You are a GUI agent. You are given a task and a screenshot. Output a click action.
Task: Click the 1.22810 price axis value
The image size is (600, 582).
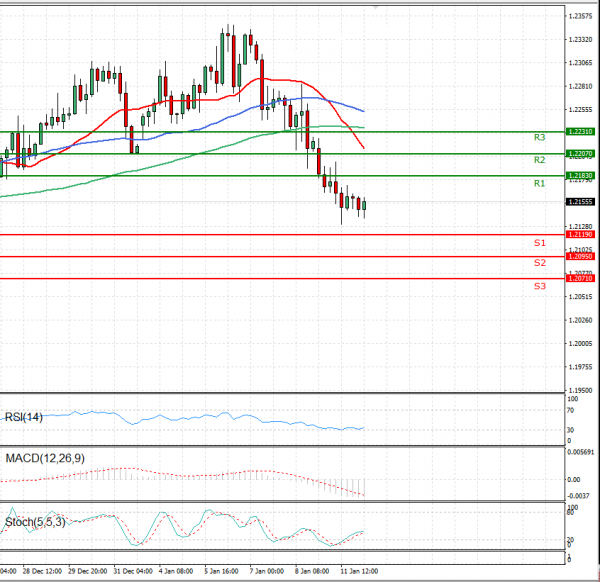(580, 86)
